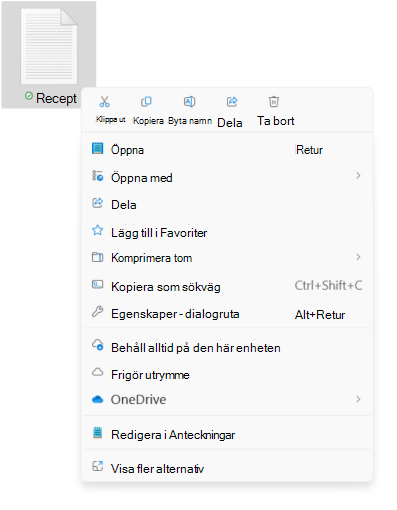Select Komprimera tom entry

(x=227, y=258)
